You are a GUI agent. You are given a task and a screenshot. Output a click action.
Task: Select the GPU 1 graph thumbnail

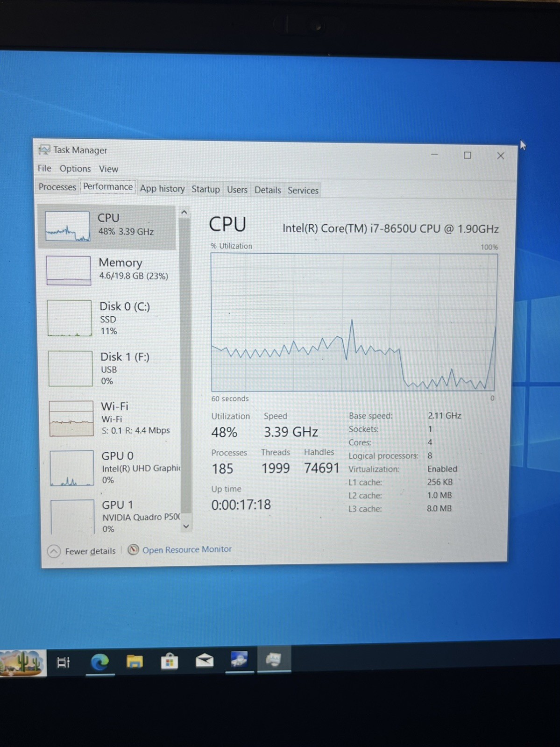(x=73, y=517)
